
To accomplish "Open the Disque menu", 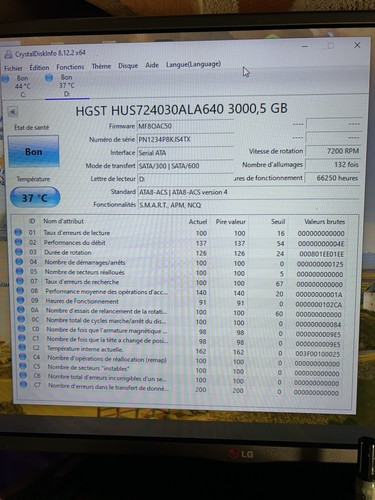I will pos(128,66).
